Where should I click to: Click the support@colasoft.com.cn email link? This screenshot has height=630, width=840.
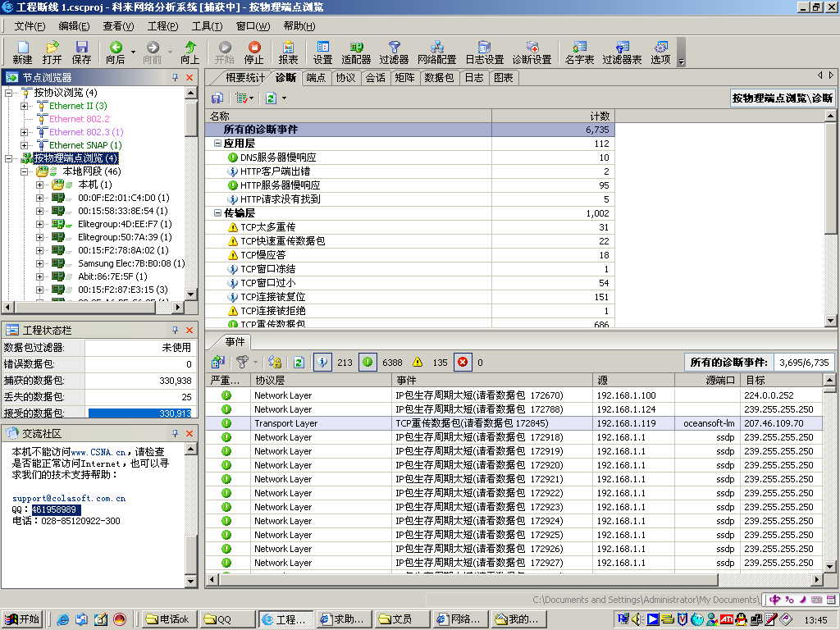point(69,498)
